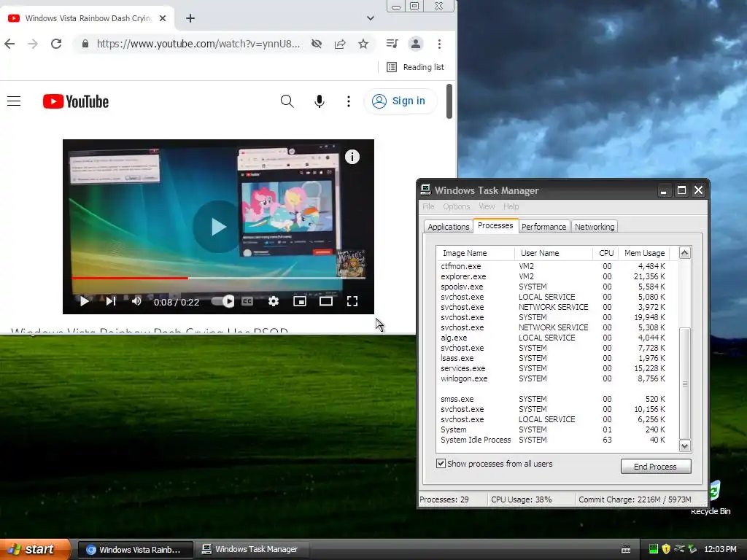The image size is (747, 560).
Task: Open the media controls icon in Chrome toolbar
Action: 392,44
